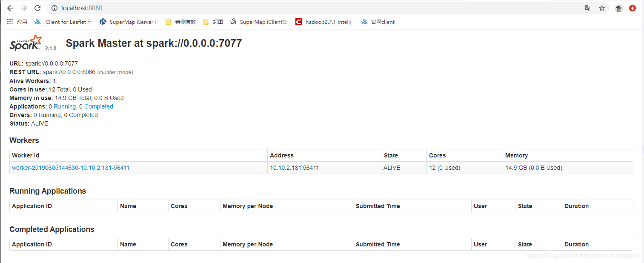The height and width of the screenshot is (263, 644).
Task: Open the site info icon in address bar
Action: pyautogui.click(x=54, y=8)
